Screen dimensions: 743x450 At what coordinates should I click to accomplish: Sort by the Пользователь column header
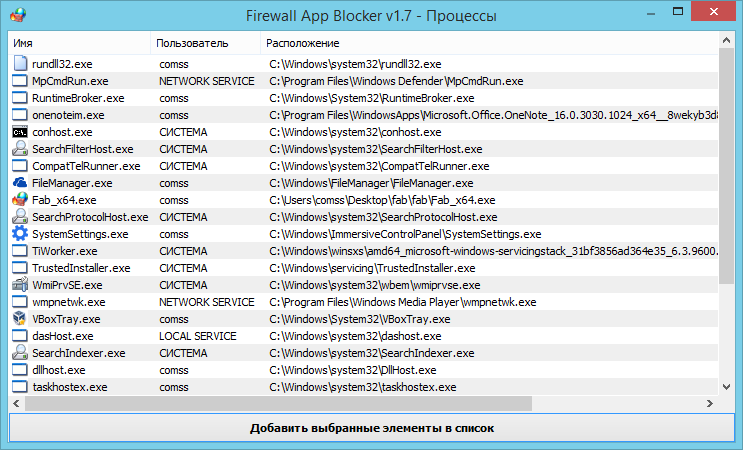(x=206, y=44)
